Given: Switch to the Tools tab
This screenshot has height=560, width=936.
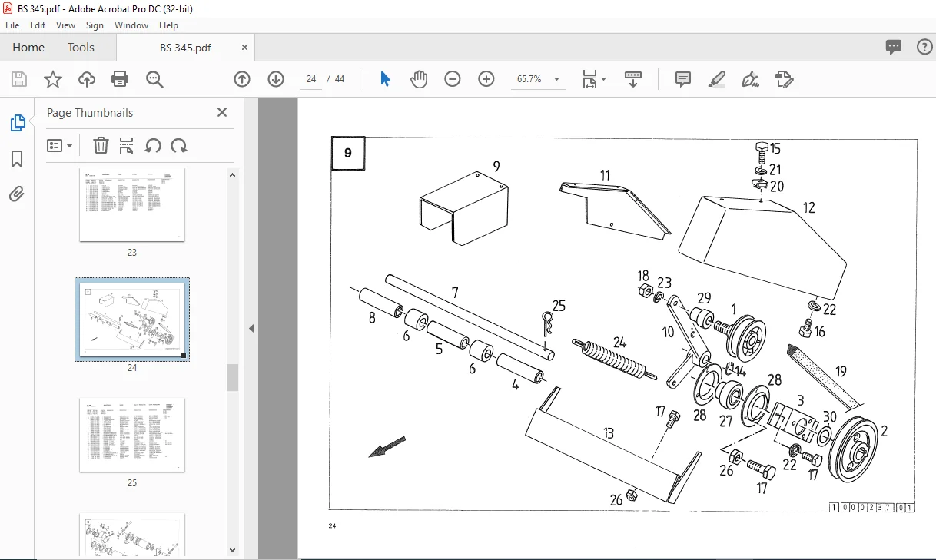Looking at the screenshot, I should [x=81, y=48].
